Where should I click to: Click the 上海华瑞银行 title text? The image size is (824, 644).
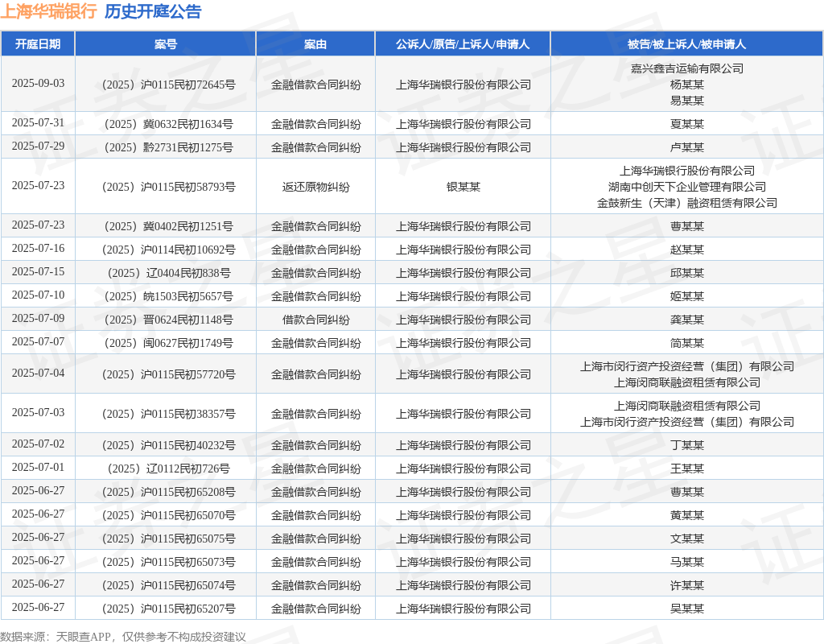[x=48, y=11]
